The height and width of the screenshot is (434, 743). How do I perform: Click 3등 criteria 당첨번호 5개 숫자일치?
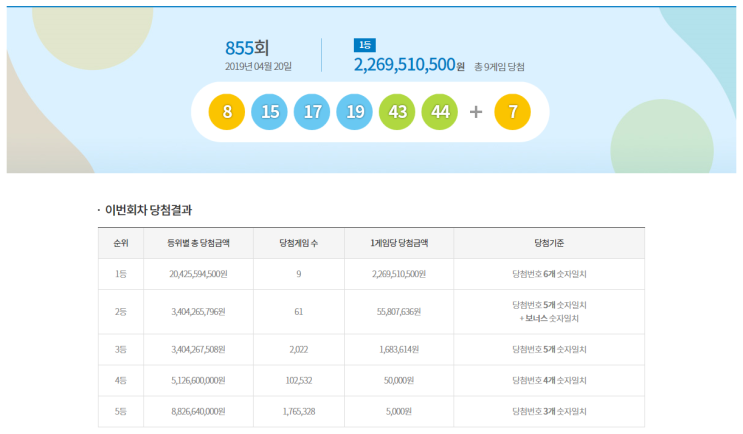[549, 350]
